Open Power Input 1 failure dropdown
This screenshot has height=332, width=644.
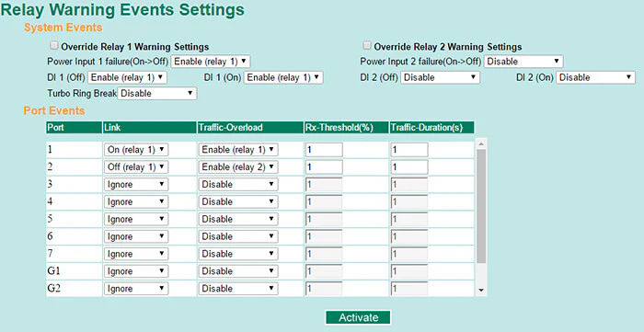pyautogui.click(x=211, y=62)
